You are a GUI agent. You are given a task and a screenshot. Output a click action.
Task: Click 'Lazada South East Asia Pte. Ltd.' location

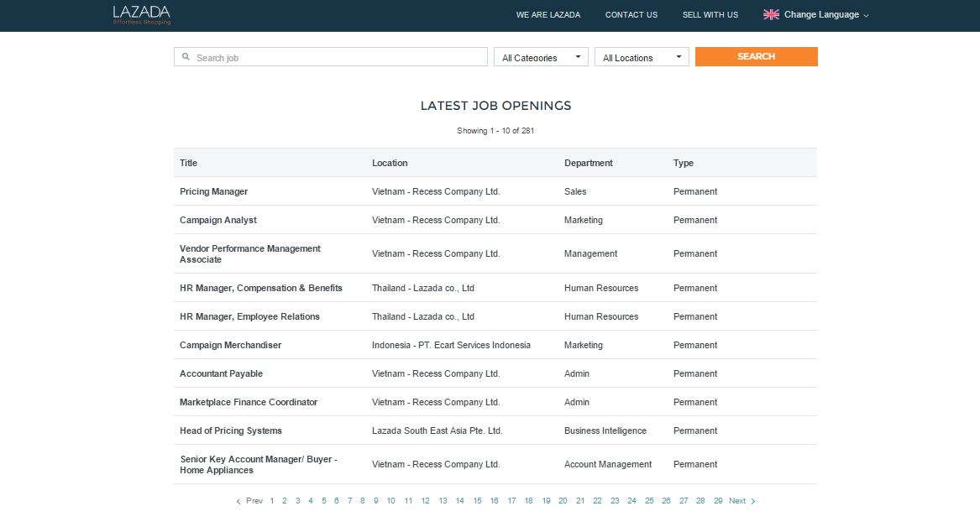437,430
